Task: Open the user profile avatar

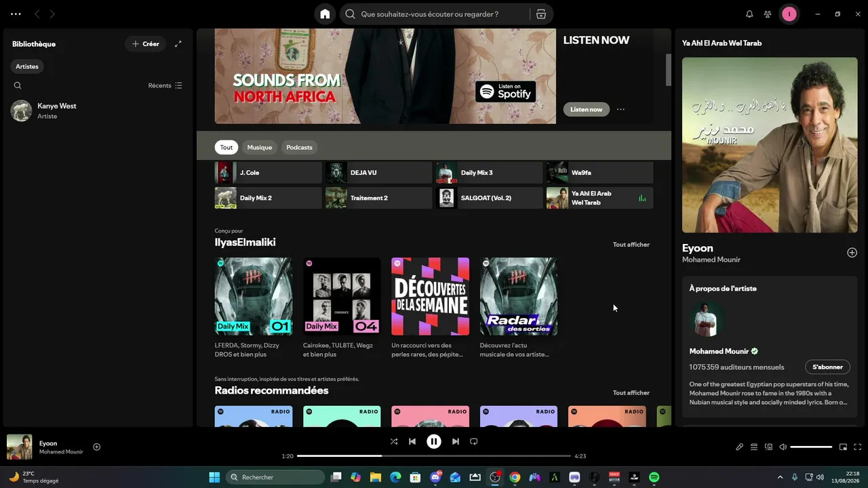Action: pos(789,14)
